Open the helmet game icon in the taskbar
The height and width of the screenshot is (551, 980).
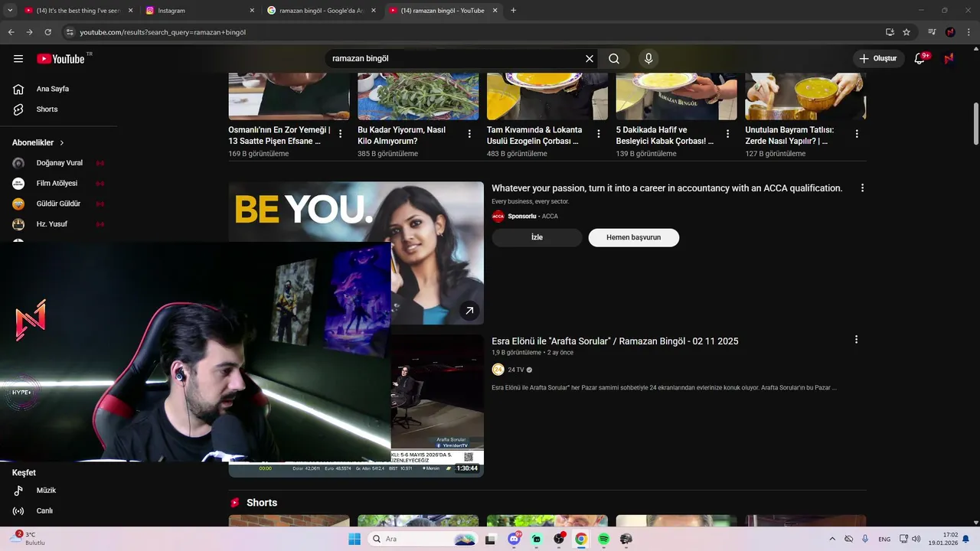[626, 539]
